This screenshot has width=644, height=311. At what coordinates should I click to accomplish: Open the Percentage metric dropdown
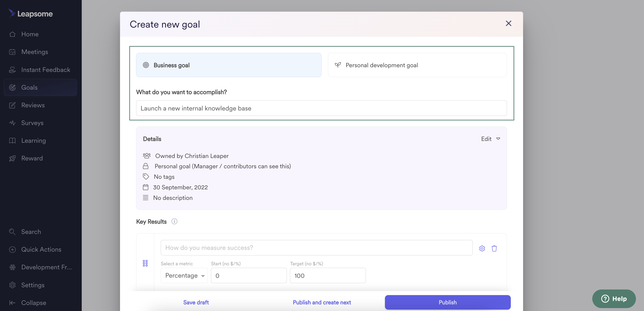pos(184,275)
